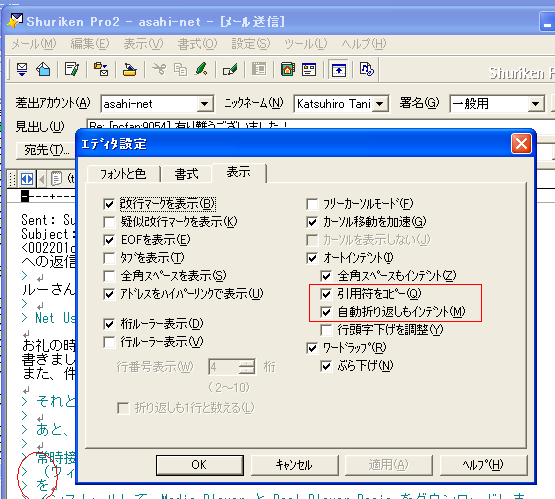Image resolution: width=555 pixels, height=499 pixels.
Task: Click the compose note with pencil icon
Action: 72,69
